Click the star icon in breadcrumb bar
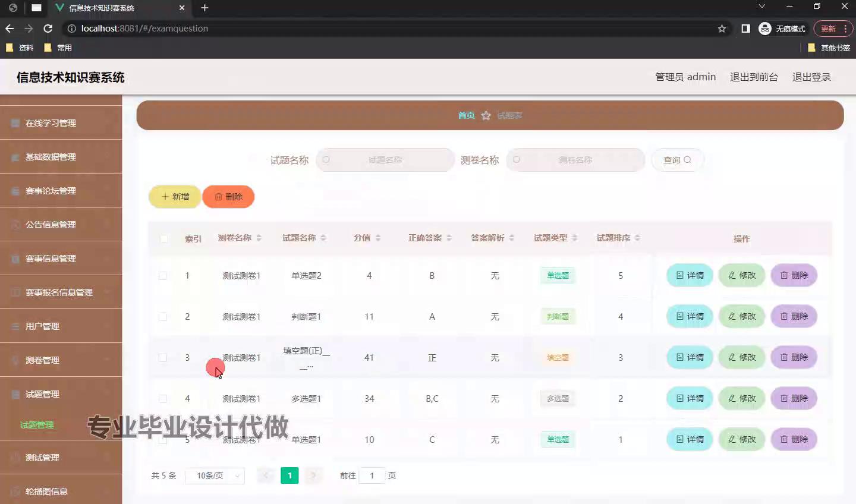856x504 pixels. click(x=486, y=115)
